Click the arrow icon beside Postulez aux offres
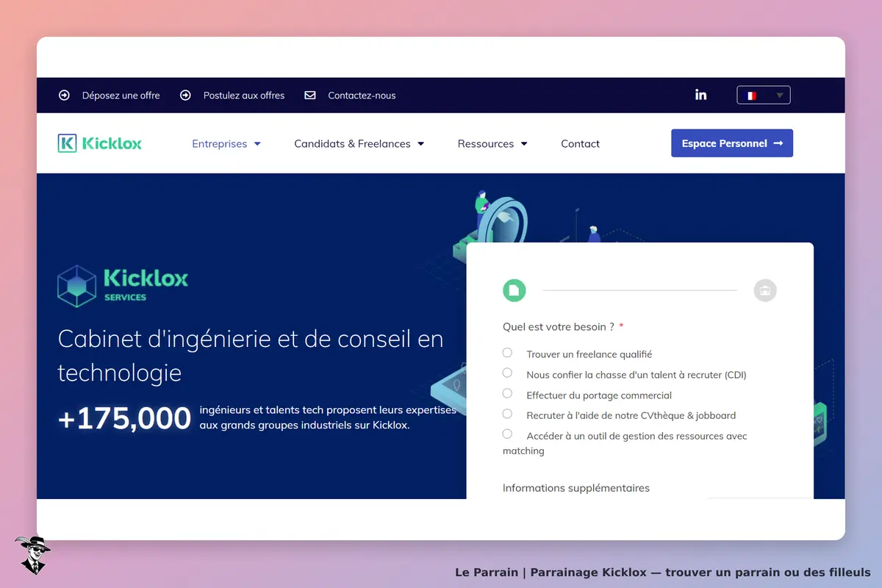This screenshot has width=882, height=588. coord(186,95)
